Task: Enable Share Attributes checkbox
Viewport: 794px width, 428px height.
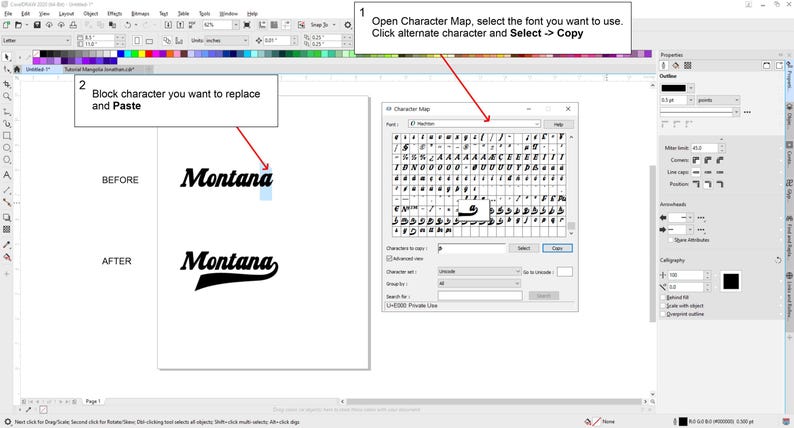Action: click(671, 240)
